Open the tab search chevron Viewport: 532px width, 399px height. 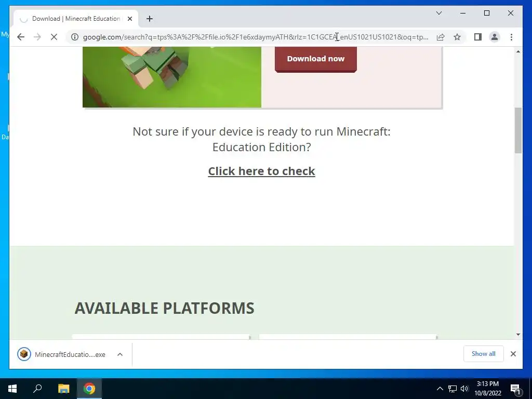(x=438, y=13)
